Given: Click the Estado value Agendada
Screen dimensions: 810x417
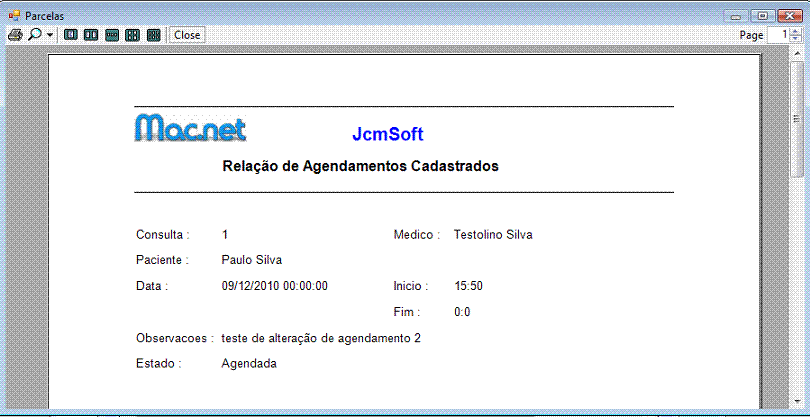Looking at the screenshot, I should click(249, 364).
